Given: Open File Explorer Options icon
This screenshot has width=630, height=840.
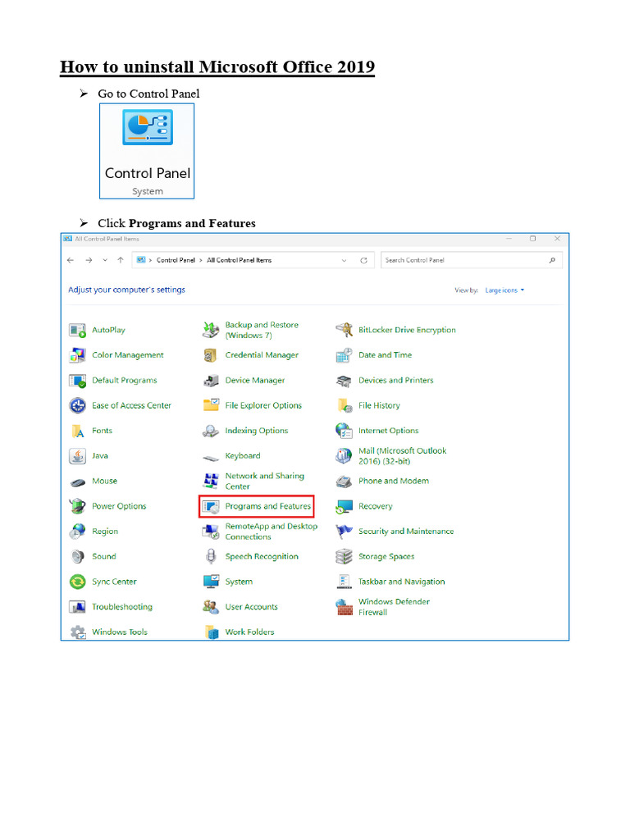Looking at the screenshot, I should tap(211, 405).
